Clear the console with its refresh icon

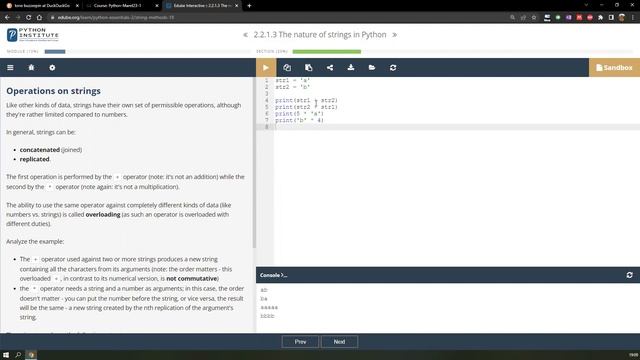click(629, 275)
